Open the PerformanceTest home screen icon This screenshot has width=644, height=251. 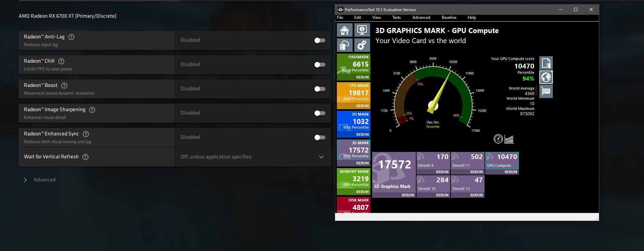tap(345, 30)
